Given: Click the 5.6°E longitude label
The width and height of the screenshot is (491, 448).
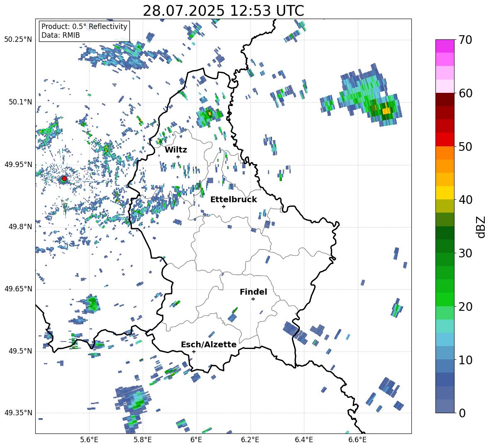Looking at the screenshot, I should click(89, 440).
